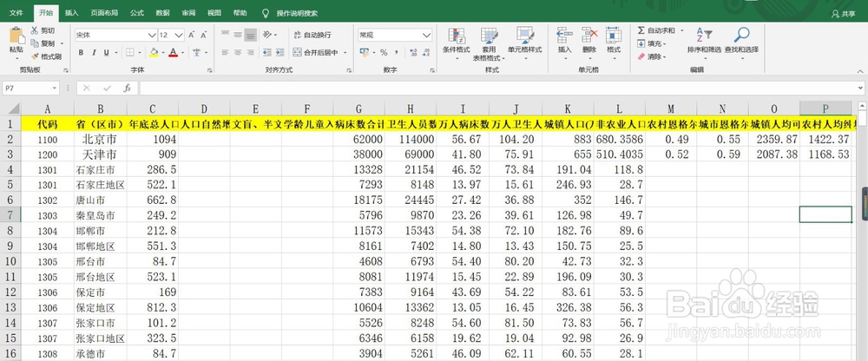868x361 pixels.
Task: Toggle Bold formatting
Action: pos(81,53)
